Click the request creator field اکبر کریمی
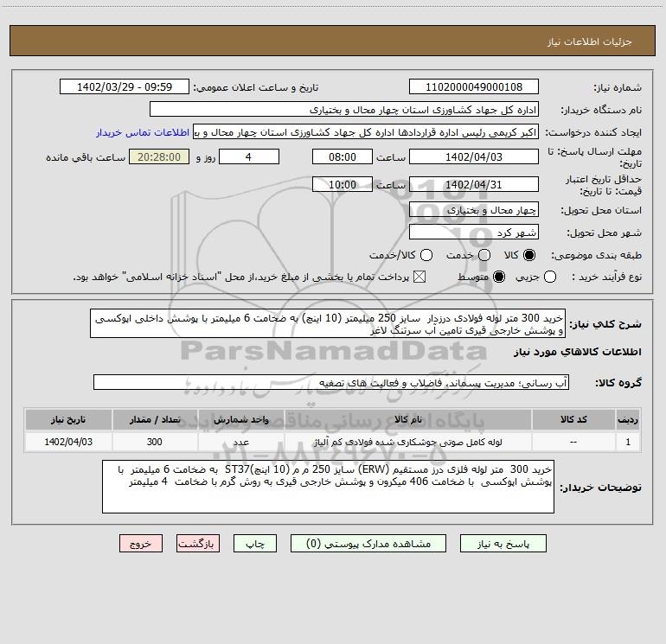This screenshot has height=644, width=666. coord(366,132)
